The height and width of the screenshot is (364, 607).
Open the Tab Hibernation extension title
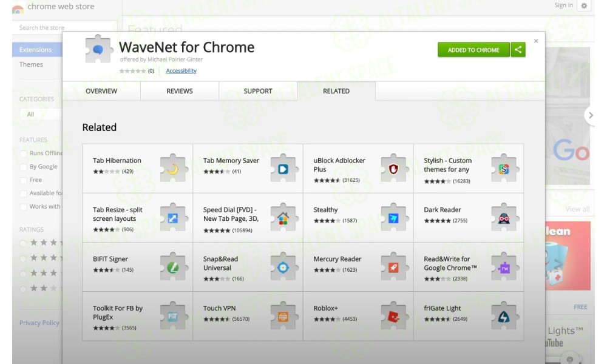pyautogui.click(x=117, y=161)
